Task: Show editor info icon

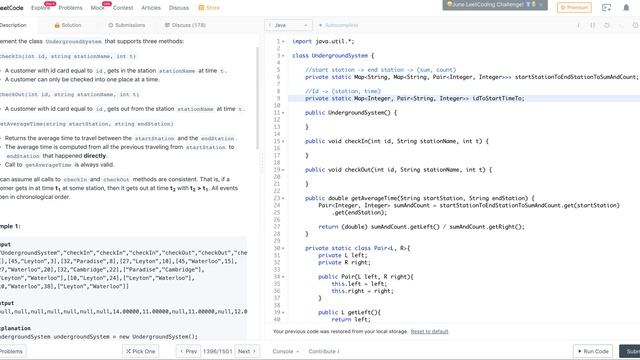Action: [578, 25]
